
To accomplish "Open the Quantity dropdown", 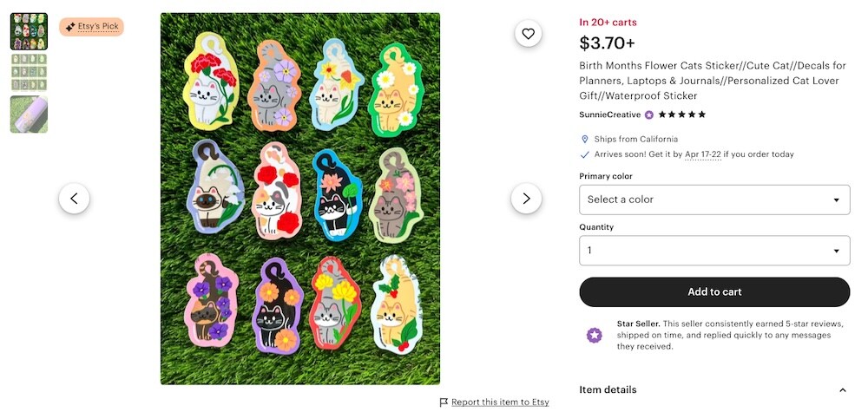I will tap(714, 251).
